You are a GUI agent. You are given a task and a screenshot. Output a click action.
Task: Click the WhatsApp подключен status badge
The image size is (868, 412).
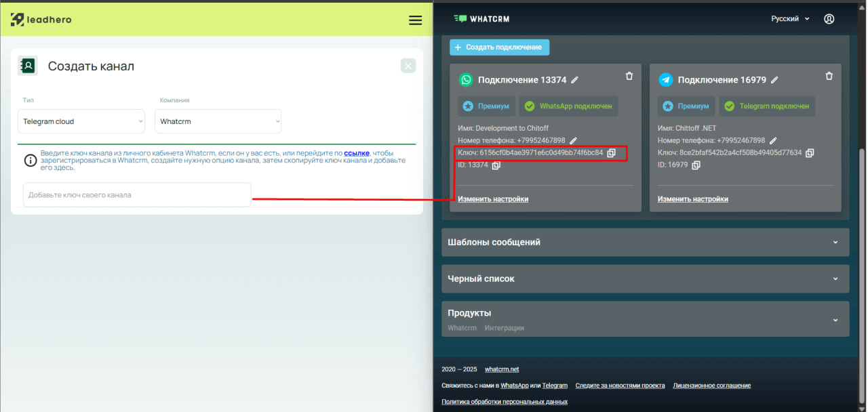[x=568, y=106]
